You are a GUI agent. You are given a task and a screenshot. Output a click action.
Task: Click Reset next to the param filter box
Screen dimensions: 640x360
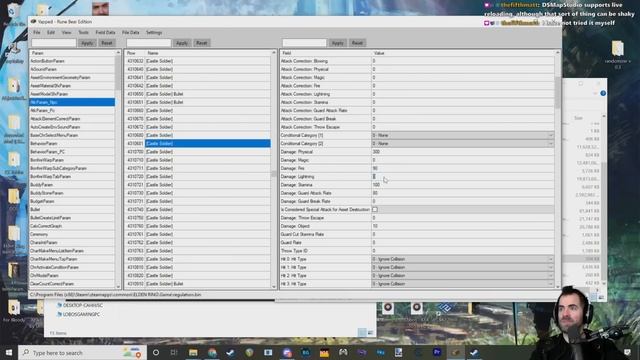[107, 43]
